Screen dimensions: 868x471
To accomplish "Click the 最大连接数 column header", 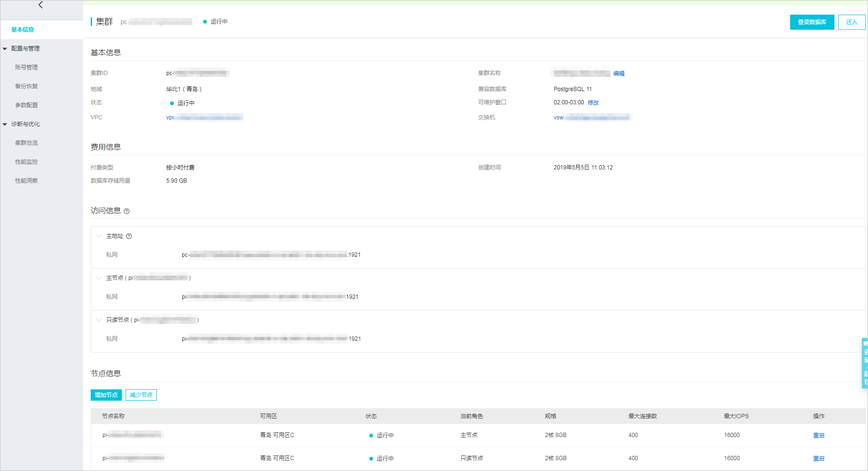I will coord(642,416).
